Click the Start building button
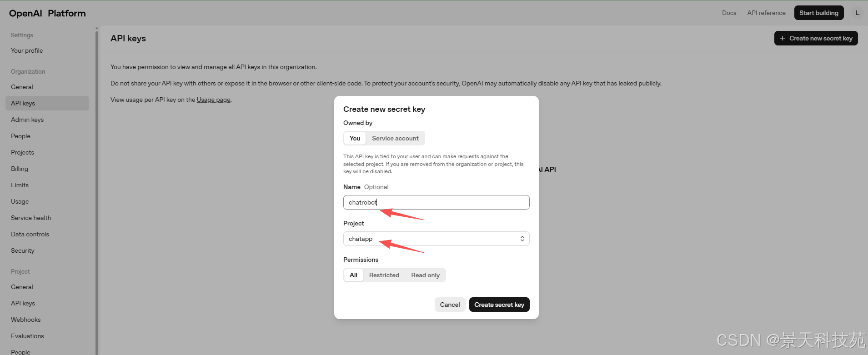The height and width of the screenshot is (355, 868). [819, 13]
